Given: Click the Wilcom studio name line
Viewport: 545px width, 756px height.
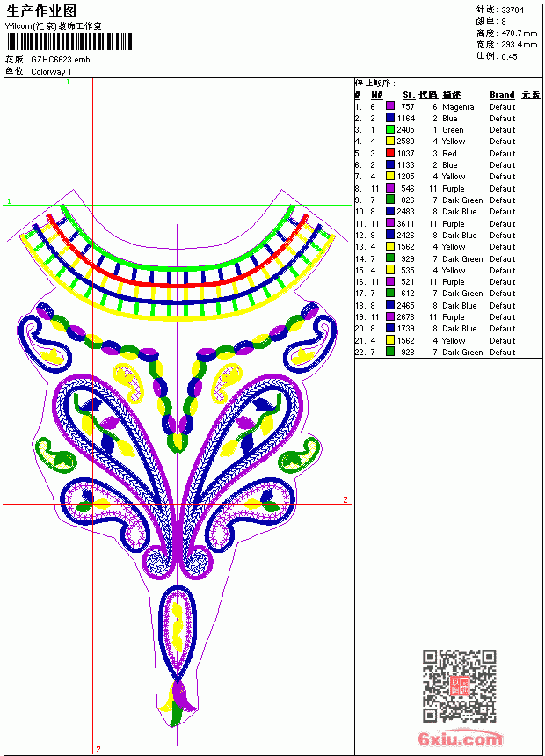Looking at the screenshot, I should click(54, 26).
